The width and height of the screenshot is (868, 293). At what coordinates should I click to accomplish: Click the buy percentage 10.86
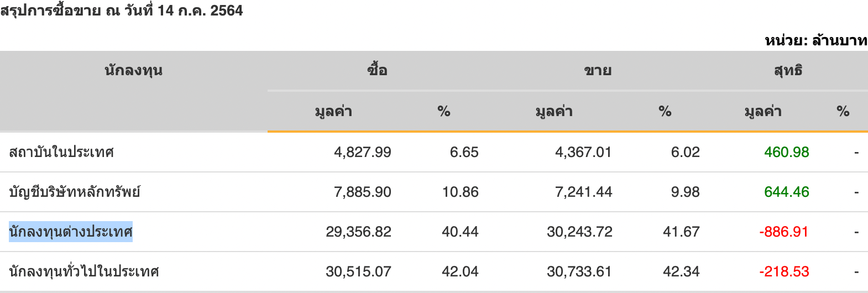tap(460, 192)
